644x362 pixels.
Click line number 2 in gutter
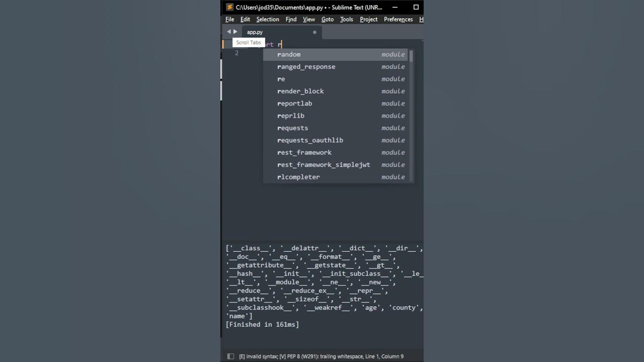tap(236, 53)
